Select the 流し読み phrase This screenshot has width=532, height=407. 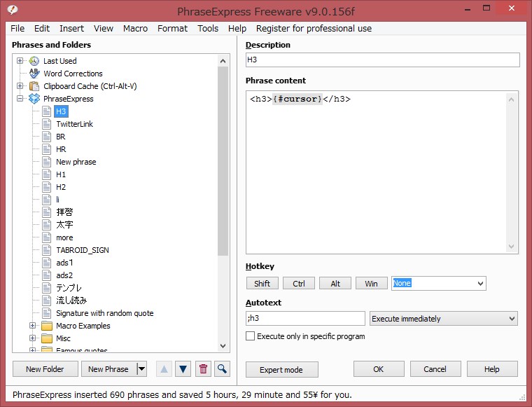(x=71, y=301)
